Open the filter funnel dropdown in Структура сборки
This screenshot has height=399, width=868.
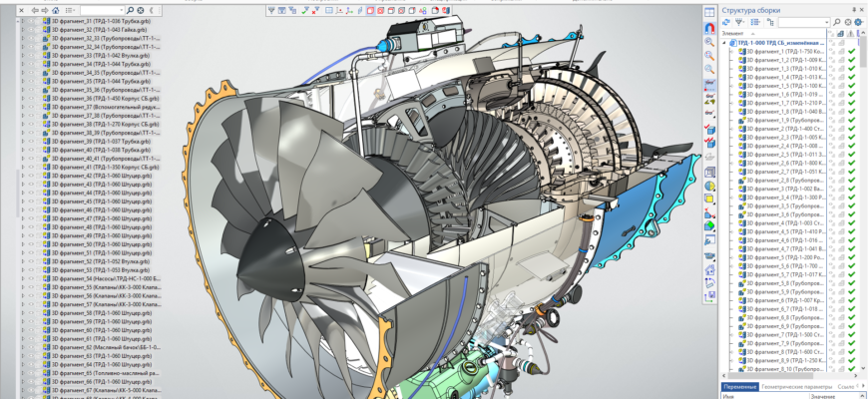pyautogui.click(x=740, y=22)
